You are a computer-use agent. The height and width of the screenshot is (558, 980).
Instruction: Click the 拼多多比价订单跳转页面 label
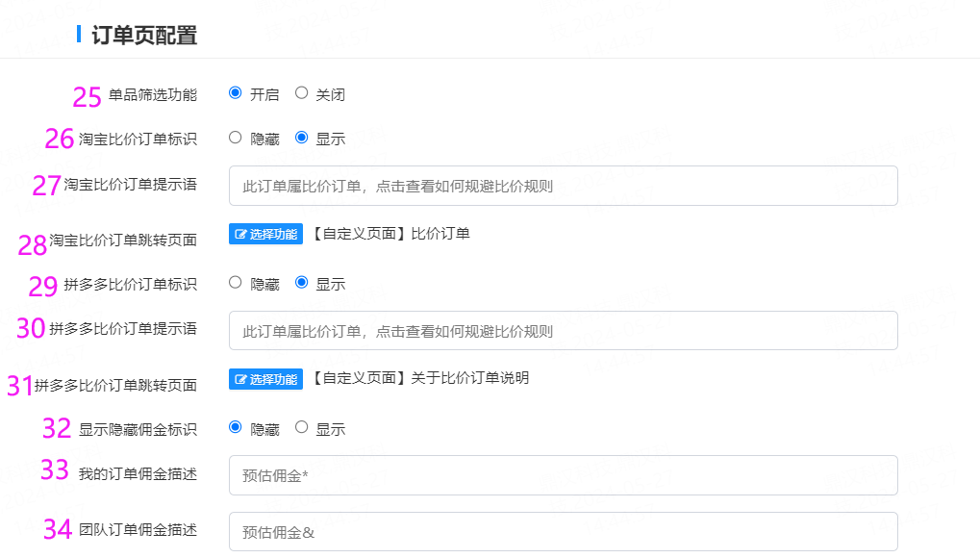coord(115,386)
